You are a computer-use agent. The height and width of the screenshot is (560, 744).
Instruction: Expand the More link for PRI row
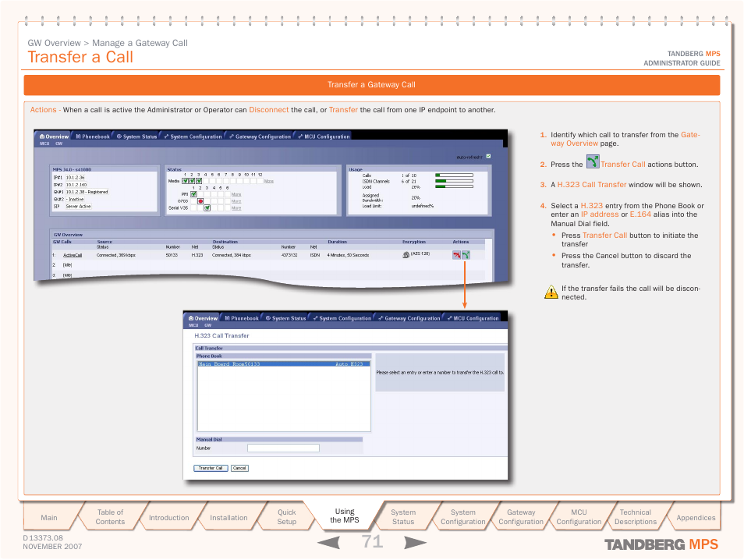click(x=236, y=194)
